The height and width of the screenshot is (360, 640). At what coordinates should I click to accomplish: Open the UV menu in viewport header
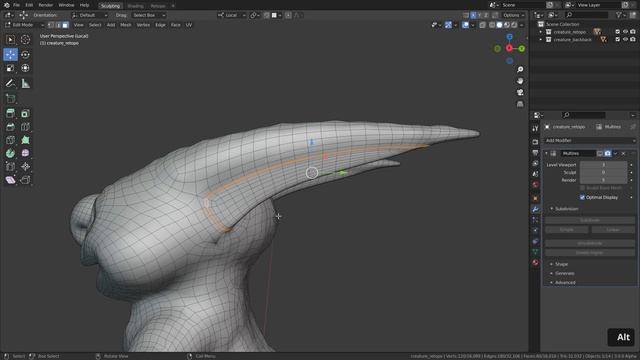189,25
